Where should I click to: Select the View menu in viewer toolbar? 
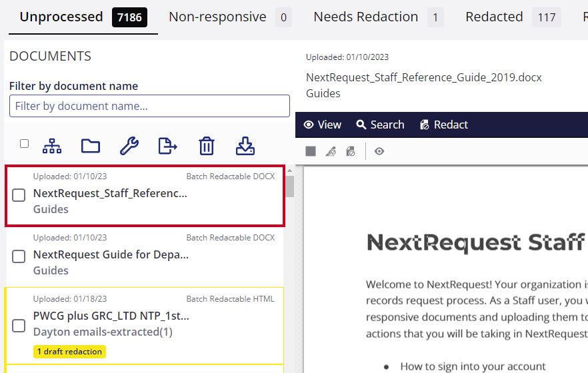[323, 125]
